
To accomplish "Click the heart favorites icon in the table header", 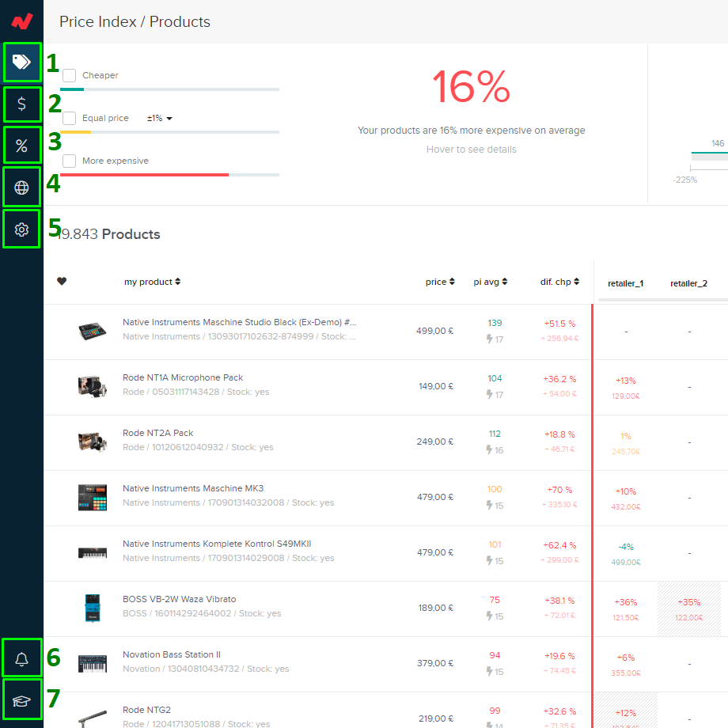I will point(62,282).
